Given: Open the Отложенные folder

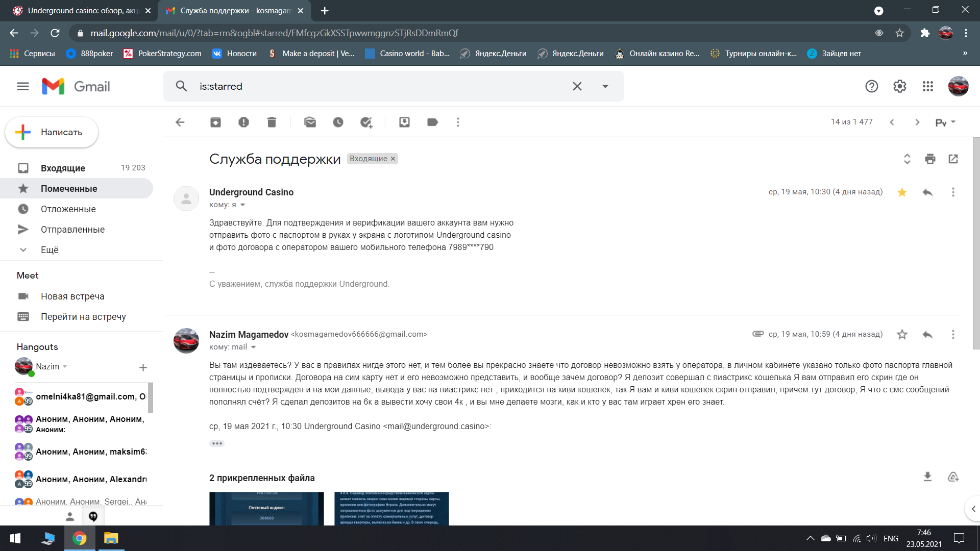Looking at the screenshot, I should click(77, 209).
